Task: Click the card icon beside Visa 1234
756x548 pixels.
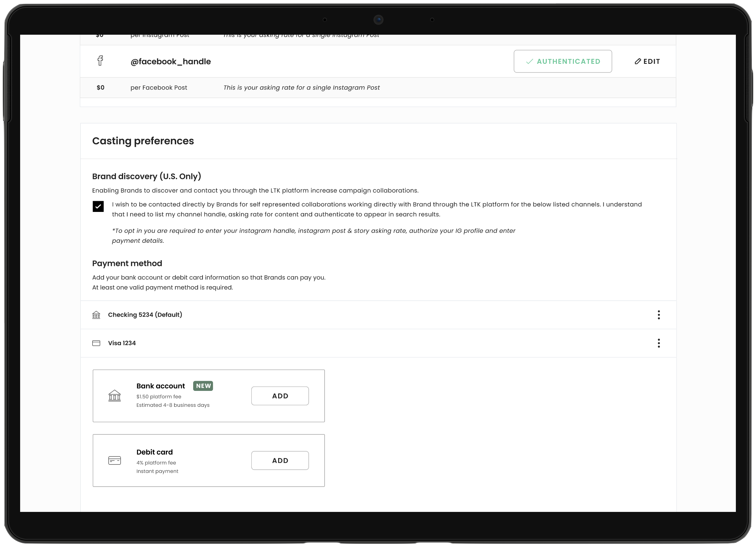Action: [x=96, y=343]
